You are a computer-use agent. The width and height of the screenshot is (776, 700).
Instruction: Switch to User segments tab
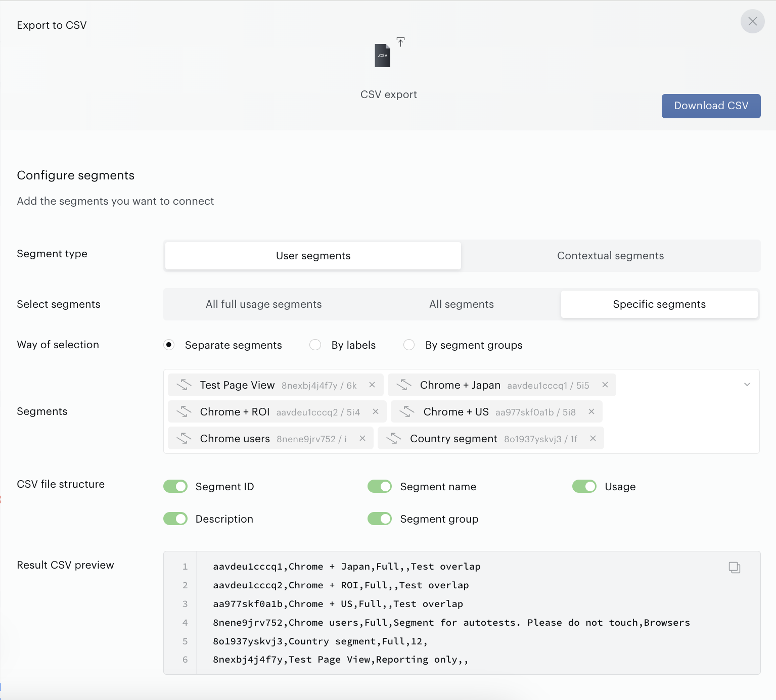click(313, 256)
